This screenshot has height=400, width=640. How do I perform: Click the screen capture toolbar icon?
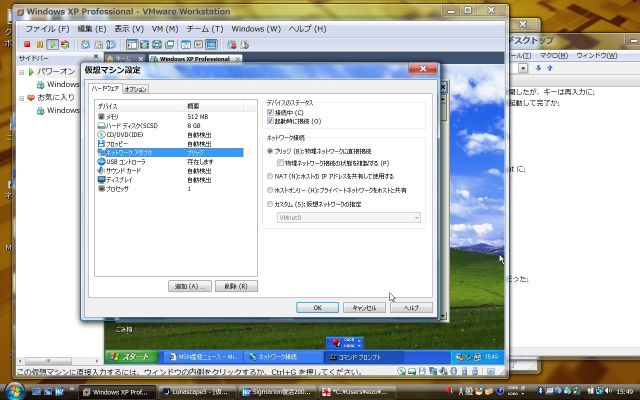pyautogui.click(x=232, y=44)
